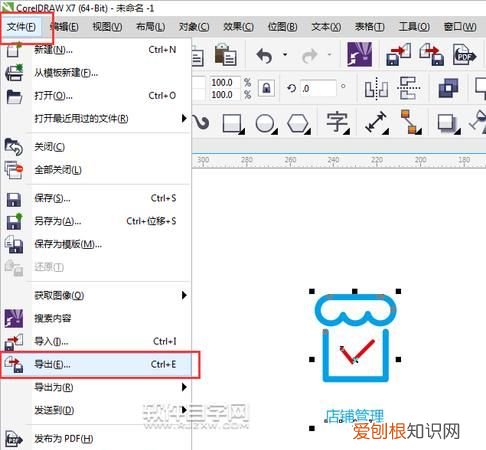486x450 pixels.
Task: Open the 布局(L) menu
Action: tap(151, 27)
